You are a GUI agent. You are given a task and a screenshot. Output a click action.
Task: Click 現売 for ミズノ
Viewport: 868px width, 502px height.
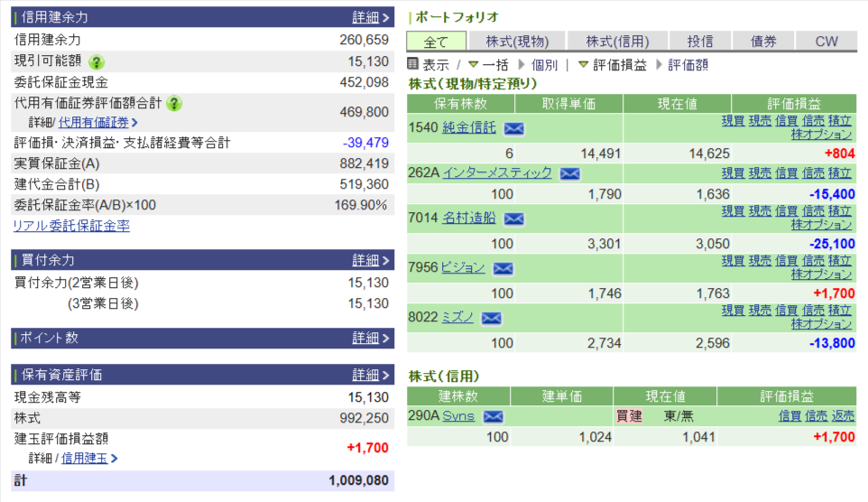tap(760, 310)
